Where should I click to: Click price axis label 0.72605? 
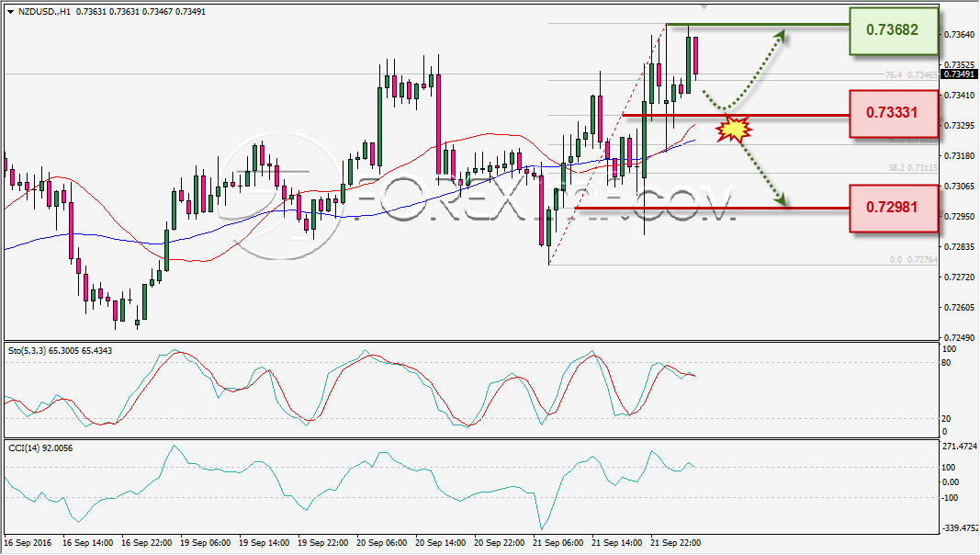[959, 308]
